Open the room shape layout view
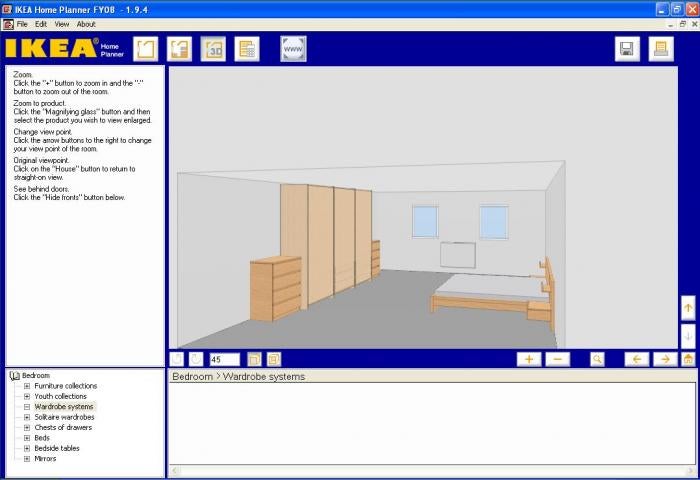The width and height of the screenshot is (700, 480). (146, 49)
